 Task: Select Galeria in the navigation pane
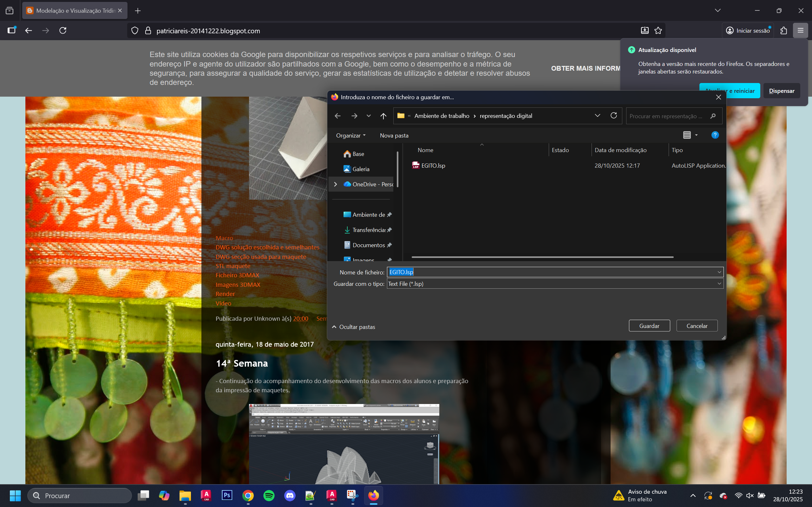(x=361, y=169)
